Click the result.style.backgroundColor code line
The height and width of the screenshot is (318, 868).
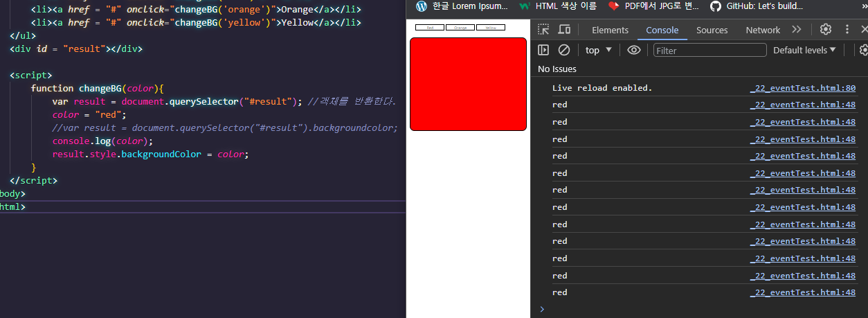(x=150, y=154)
